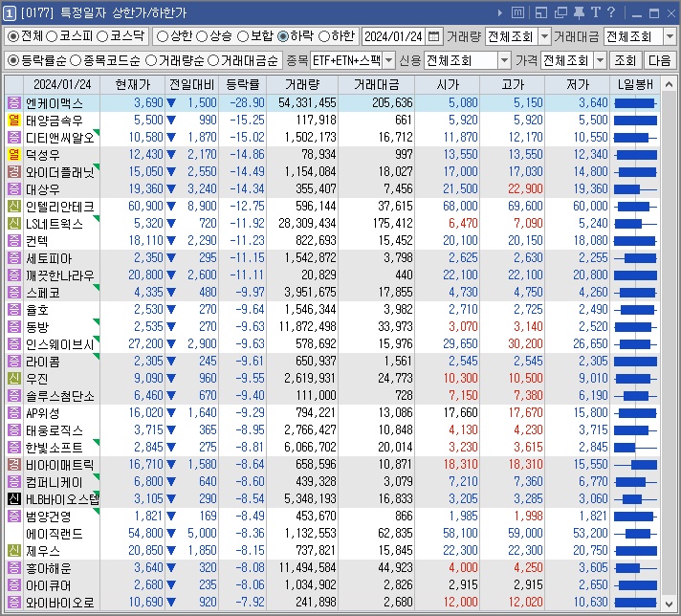Click the T font size icon
This screenshot has width=681, height=616.
(596, 12)
